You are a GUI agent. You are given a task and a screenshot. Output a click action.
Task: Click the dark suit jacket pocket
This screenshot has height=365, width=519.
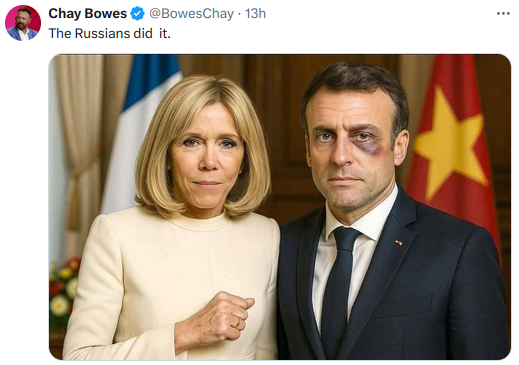[404, 305]
